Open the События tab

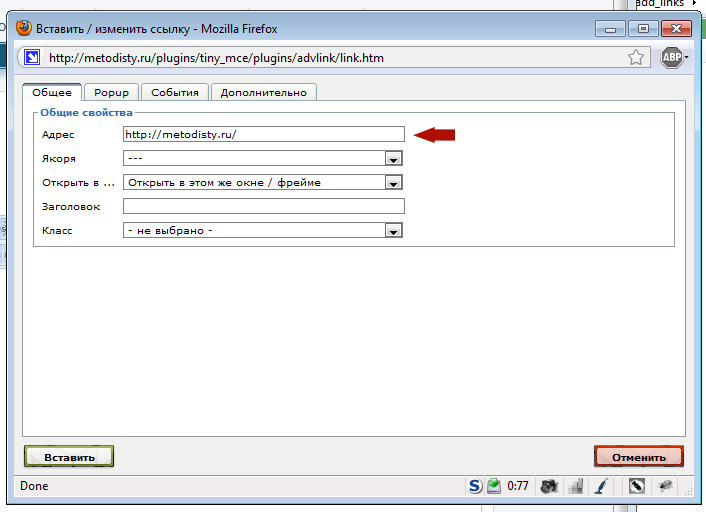click(x=175, y=92)
